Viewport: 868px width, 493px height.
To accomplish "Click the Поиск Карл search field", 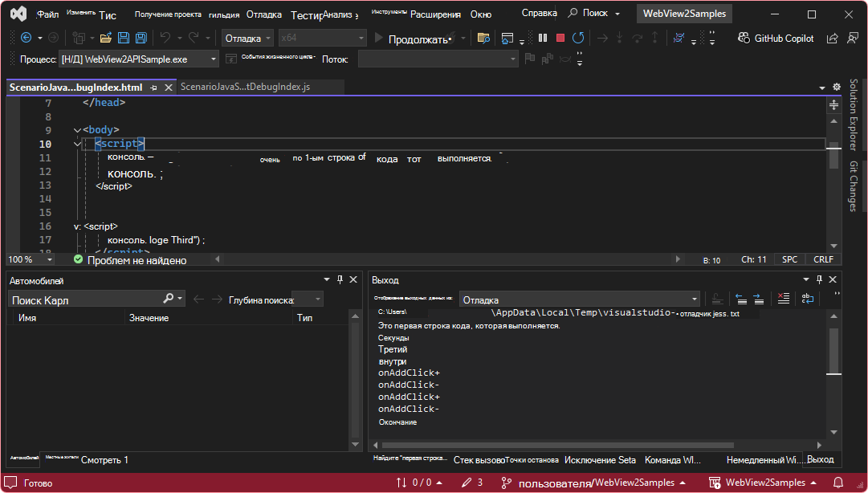I will point(97,299).
